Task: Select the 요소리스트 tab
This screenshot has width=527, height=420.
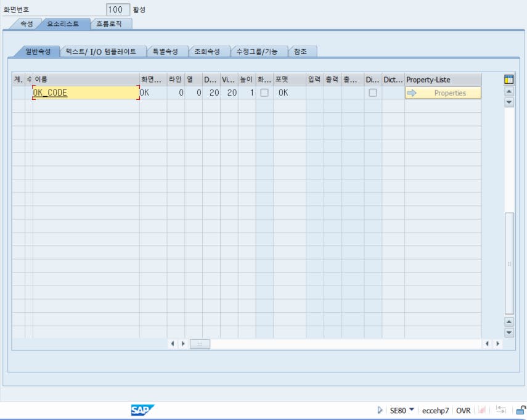Action: click(x=63, y=24)
